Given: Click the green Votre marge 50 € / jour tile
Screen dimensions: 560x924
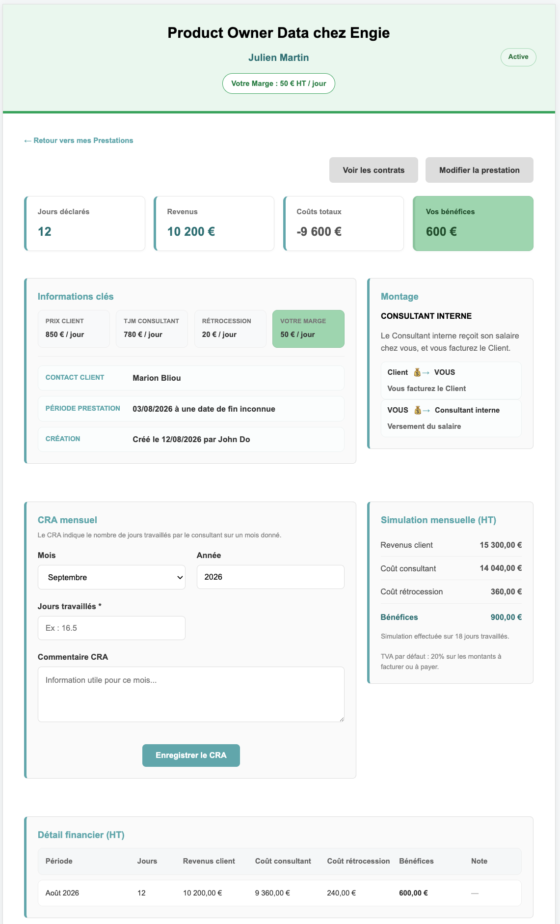Looking at the screenshot, I should [308, 329].
